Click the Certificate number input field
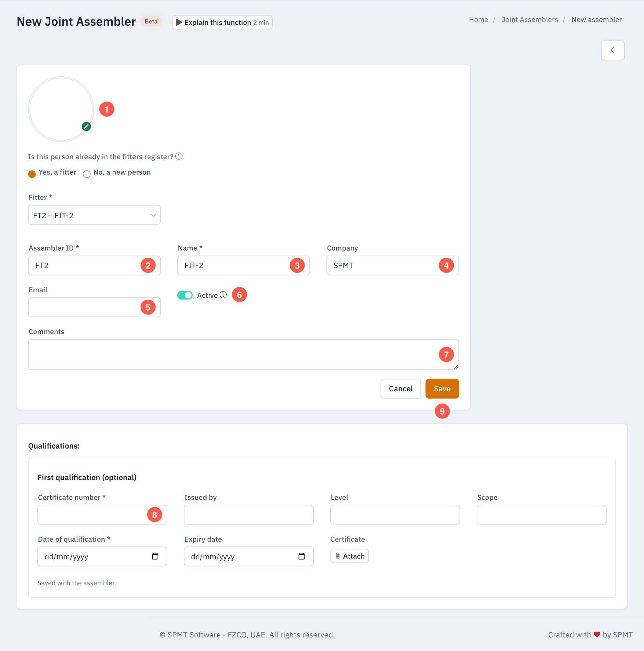The width and height of the screenshot is (644, 651). click(102, 515)
